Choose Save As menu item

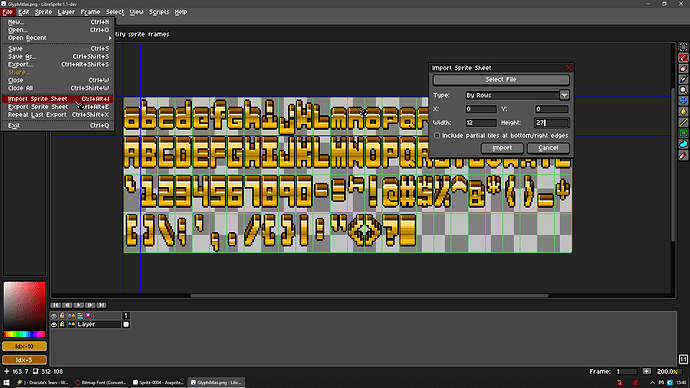[58, 56]
